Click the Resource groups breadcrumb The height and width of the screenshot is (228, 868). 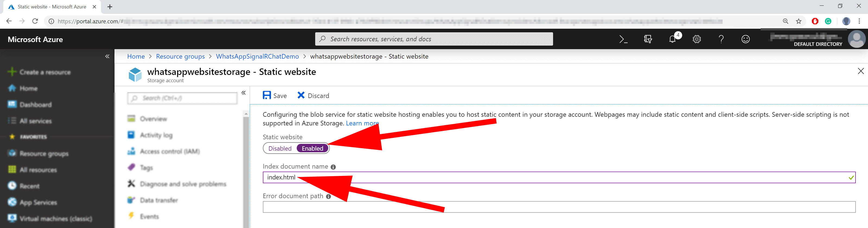180,56
